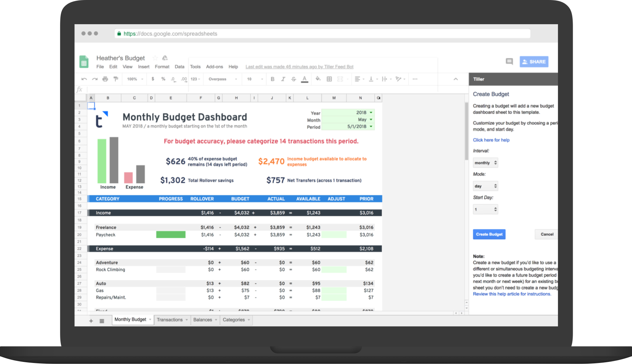Open the Interval monthly dropdown
Viewport: 632px width, 364px height.
click(x=485, y=163)
